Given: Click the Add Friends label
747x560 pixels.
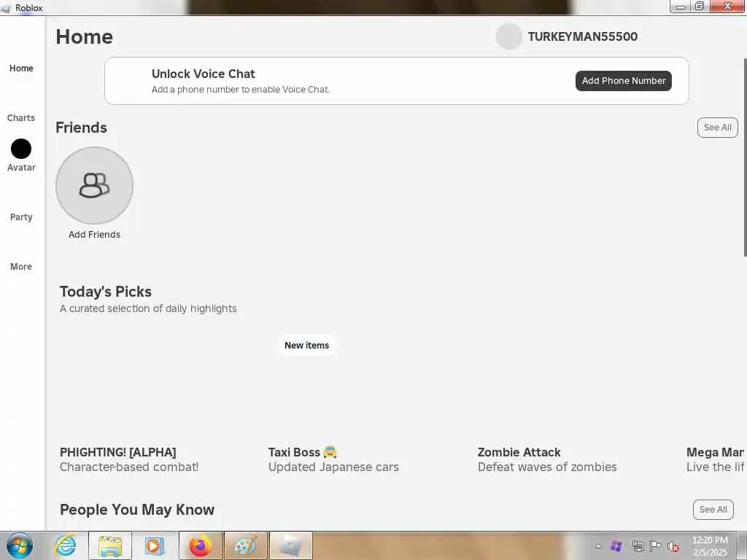Looking at the screenshot, I should pos(94,234).
